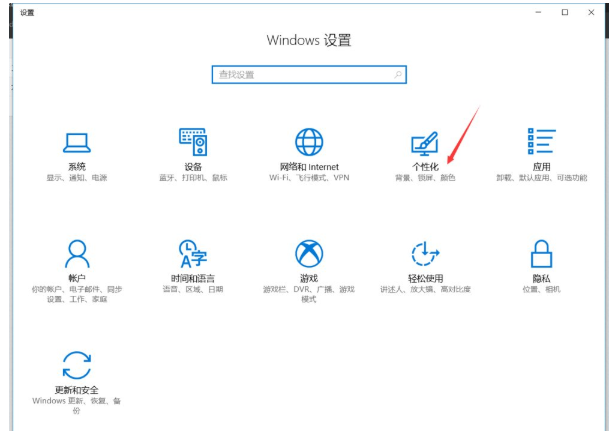615x431 pixels.
Task: Open the 轻松使用 icon
Action: pyautogui.click(x=426, y=254)
